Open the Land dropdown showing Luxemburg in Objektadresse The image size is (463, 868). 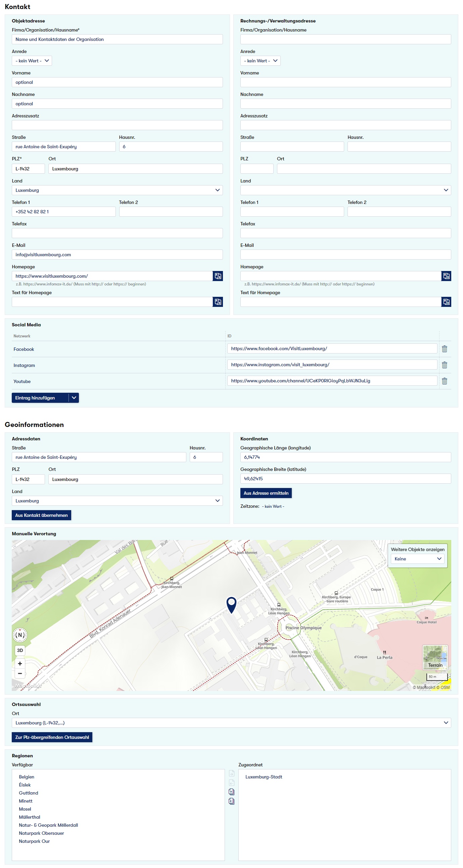(117, 190)
